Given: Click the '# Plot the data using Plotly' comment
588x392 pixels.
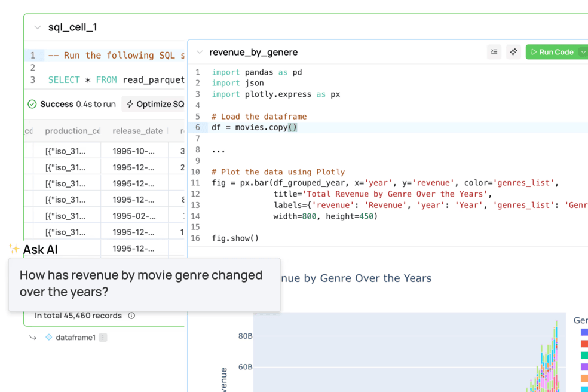Looking at the screenshot, I should (x=278, y=172).
